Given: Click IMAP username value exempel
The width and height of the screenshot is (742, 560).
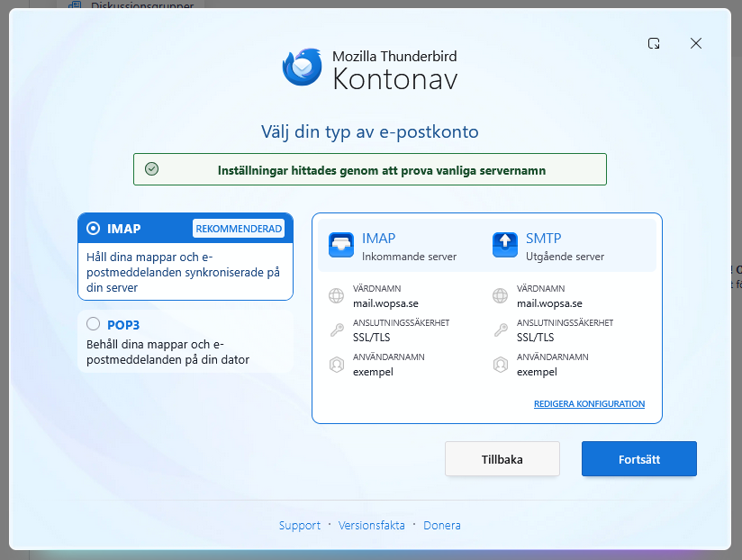Looking at the screenshot, I should pyautogui.click(x=373, y=372).
